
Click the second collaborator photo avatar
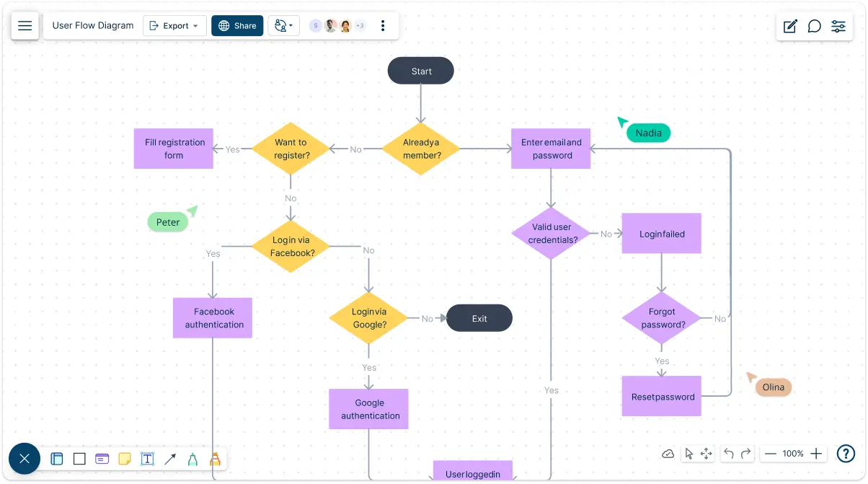pos(331,26)
